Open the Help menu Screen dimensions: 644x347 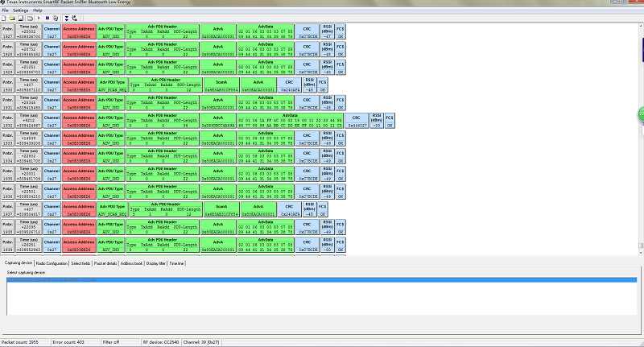pyautogui.click(x=37, y=10)
